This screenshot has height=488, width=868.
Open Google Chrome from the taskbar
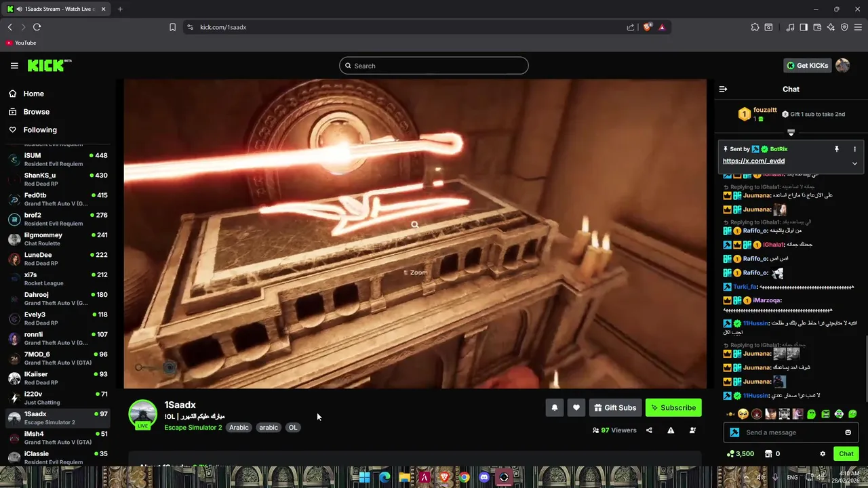pos(464,477)
